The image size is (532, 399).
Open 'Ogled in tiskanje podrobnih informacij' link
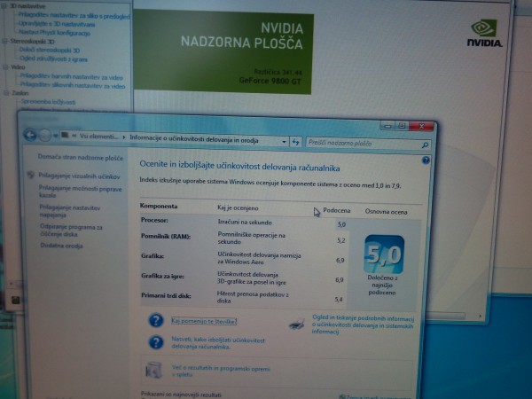click(x=363, y=325)
